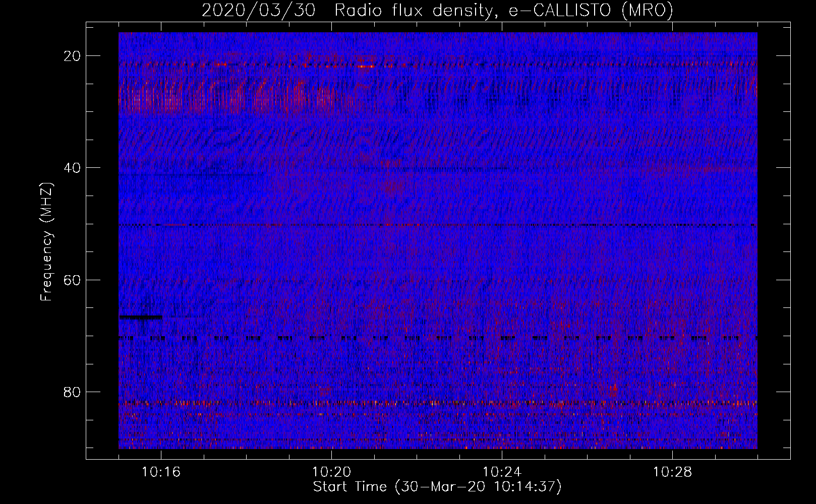Click the 10:24 time tick label

tap(502, 472)
